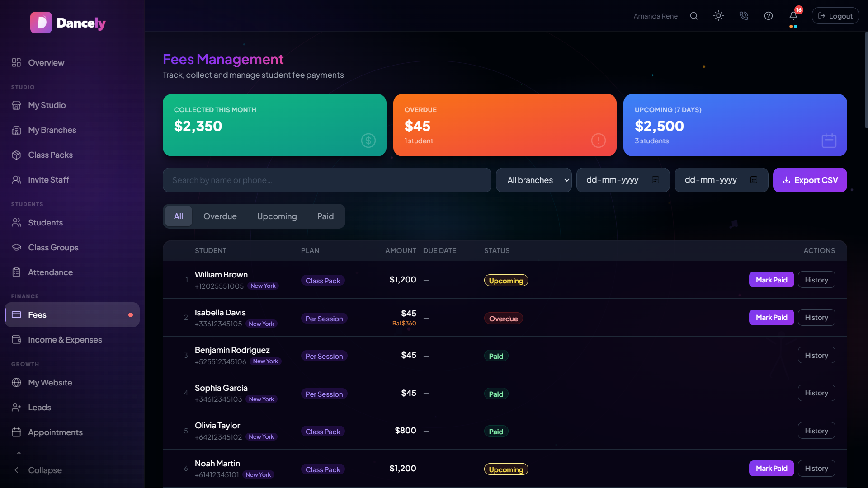Toggle light theme with sun icon
The width and height of the screenshot is (868, 488).
(x=719, y=16)
